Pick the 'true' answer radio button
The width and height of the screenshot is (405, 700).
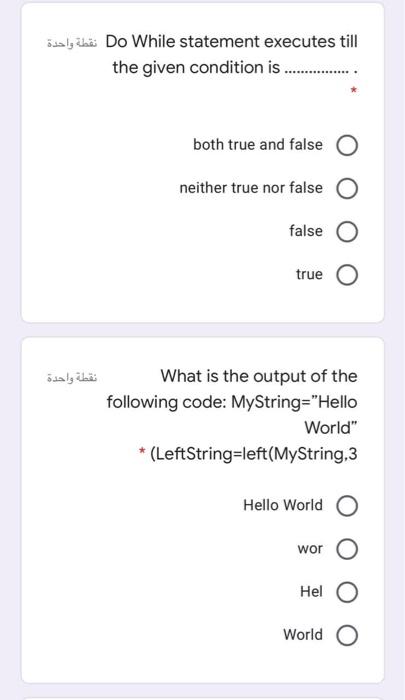tap(347, 275)
